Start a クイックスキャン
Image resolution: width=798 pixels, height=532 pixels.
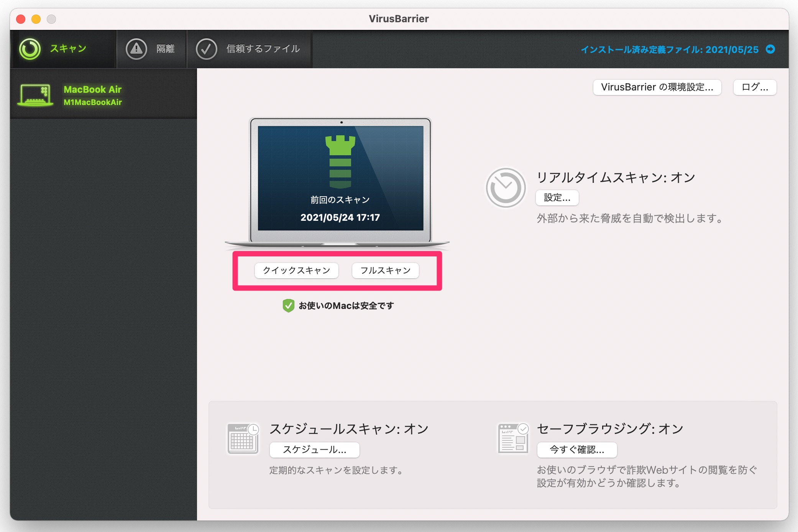pyautogui.click(x=297, y=271)
